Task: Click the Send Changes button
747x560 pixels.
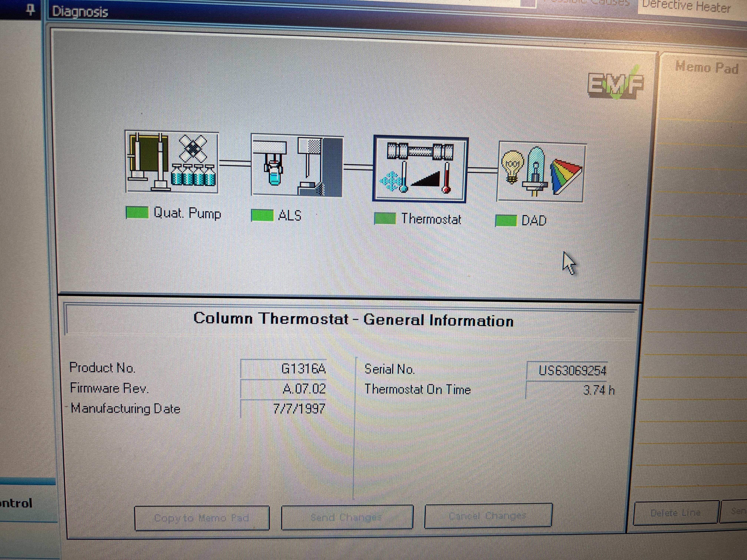Action: coord(347,517)
